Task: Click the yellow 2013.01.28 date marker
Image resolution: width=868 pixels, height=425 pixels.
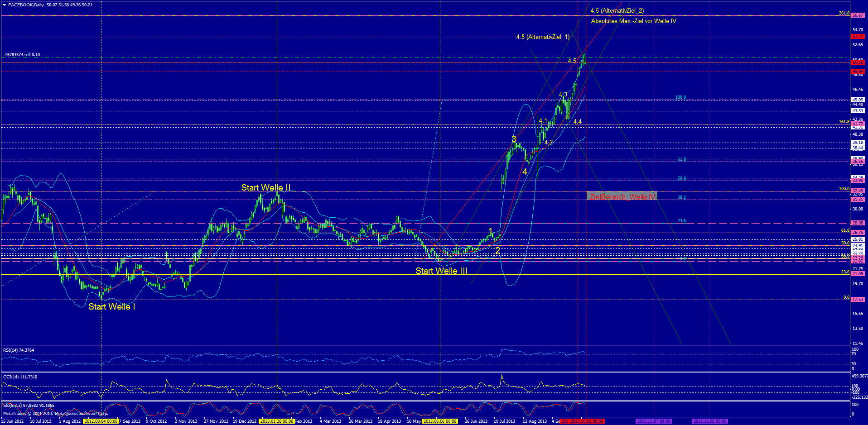Action: coord(277,421)
